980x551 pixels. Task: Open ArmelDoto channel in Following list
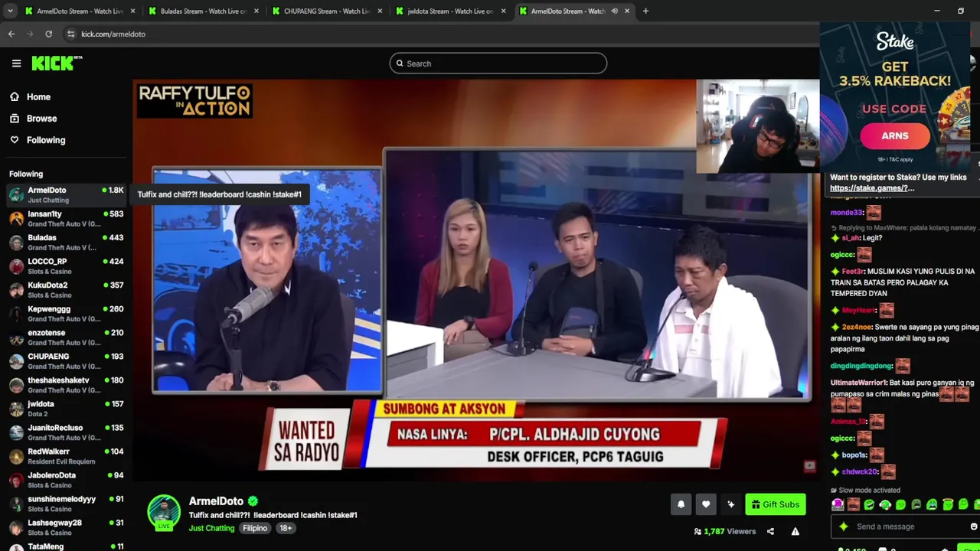pyautogui.click(x=66, y=194)
